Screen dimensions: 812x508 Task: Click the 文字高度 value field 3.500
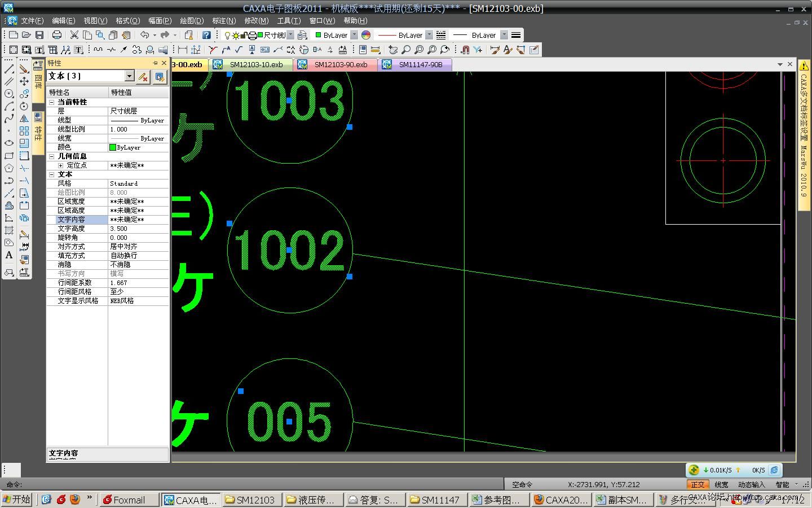click(x=138, y=229)
